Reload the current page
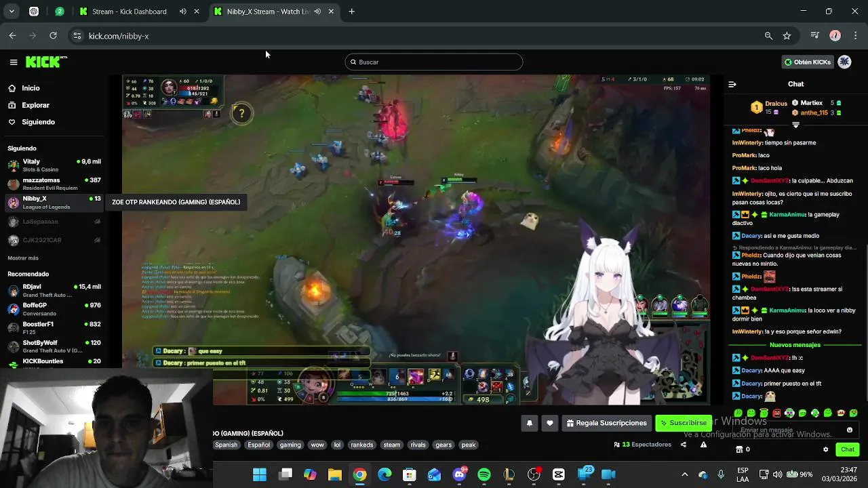This screenshot has height=488, width=868. click(x=53, y=35)
